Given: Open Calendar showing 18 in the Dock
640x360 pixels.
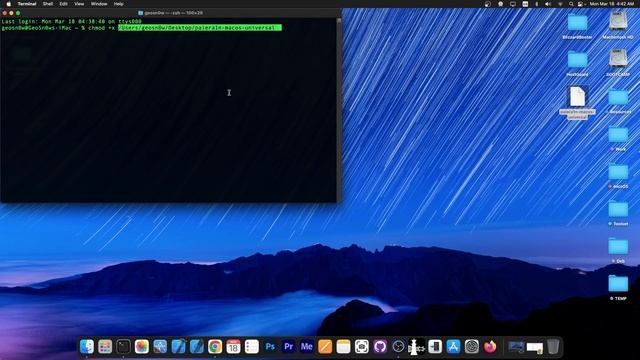Looking at the screenshot, I should coord(233,347).
